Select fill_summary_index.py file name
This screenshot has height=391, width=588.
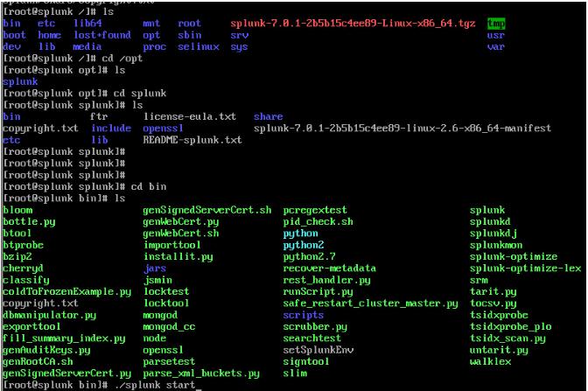point(64,339)
